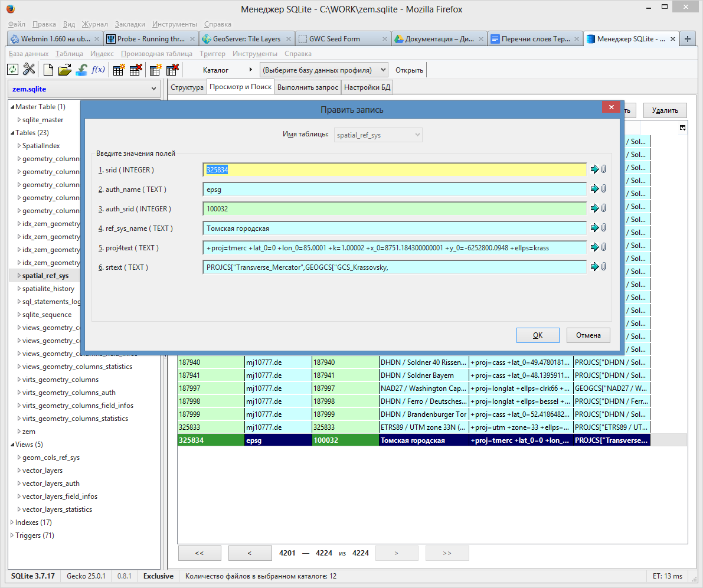Click the Отмена button to cancel
Image resolution: width=703 pixels, height=588 pixels.
click(x=588, y=335)
